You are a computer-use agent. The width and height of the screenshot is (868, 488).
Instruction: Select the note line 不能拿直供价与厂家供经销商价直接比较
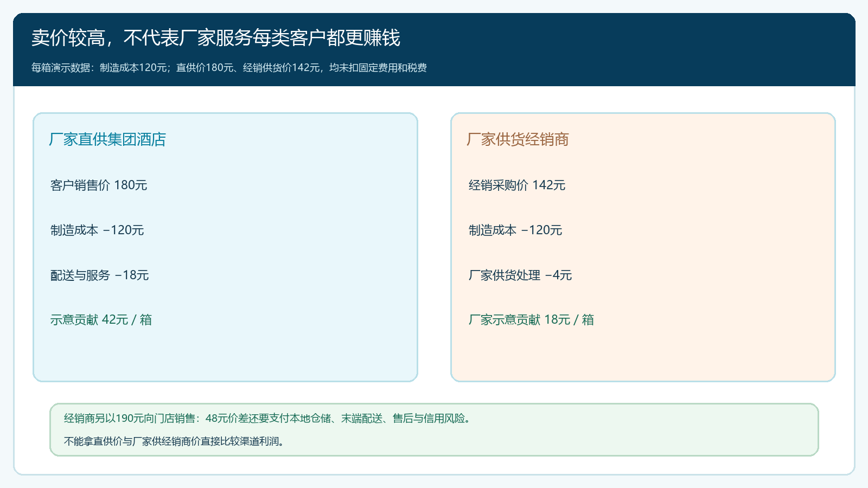[174, 441]
